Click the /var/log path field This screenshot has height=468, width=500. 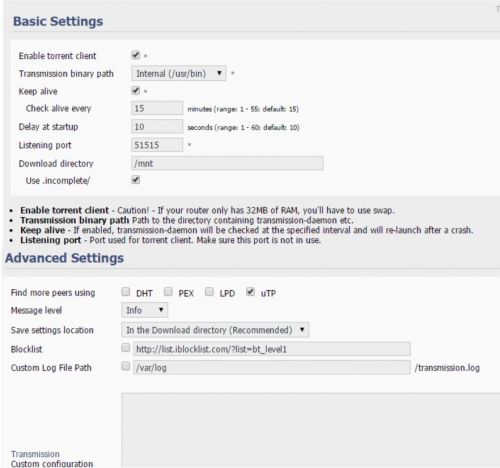[x=272, y=367]
